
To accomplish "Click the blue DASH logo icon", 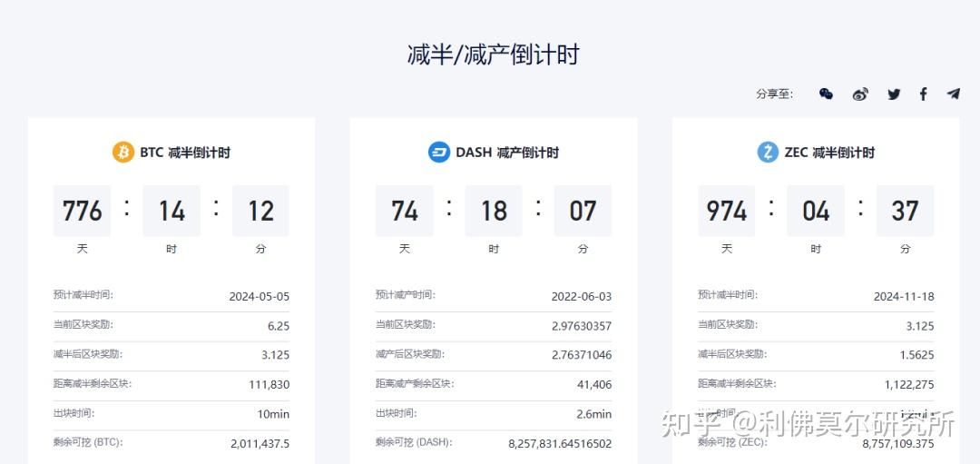I will 439,152.
